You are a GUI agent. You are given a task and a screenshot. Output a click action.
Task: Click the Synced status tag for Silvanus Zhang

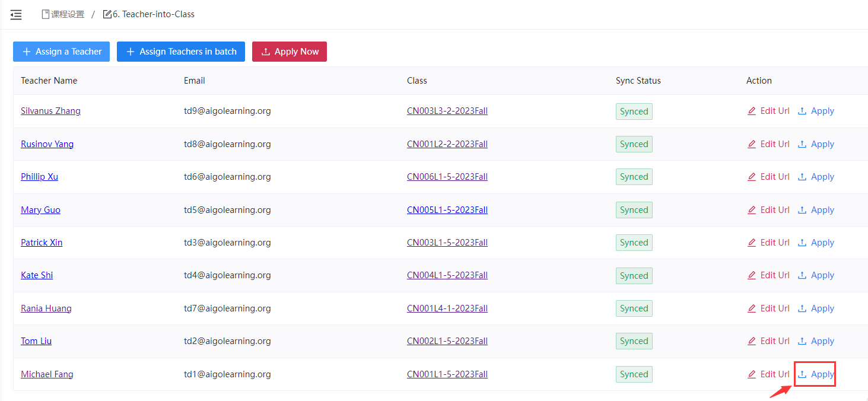coord(634,112)
